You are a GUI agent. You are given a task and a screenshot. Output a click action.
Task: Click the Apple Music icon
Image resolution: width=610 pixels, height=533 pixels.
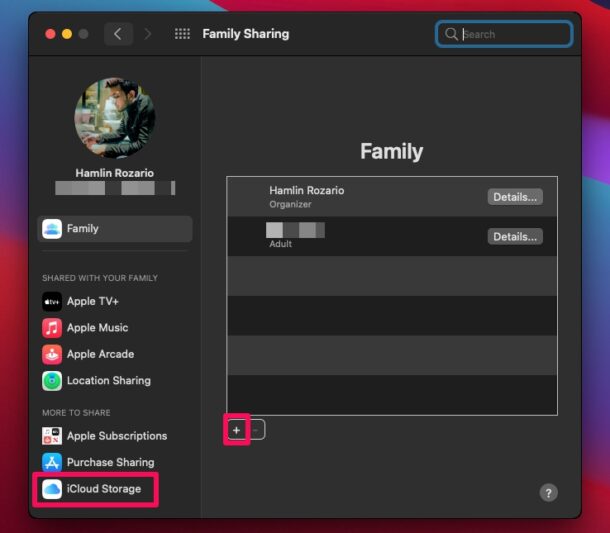tap(52, 328)
